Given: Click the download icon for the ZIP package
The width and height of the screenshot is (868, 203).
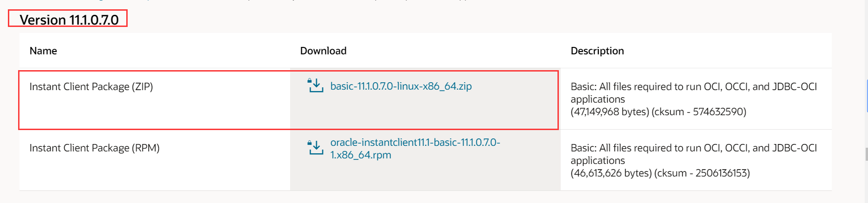Looking at the screenshot, I should point(316,86).
